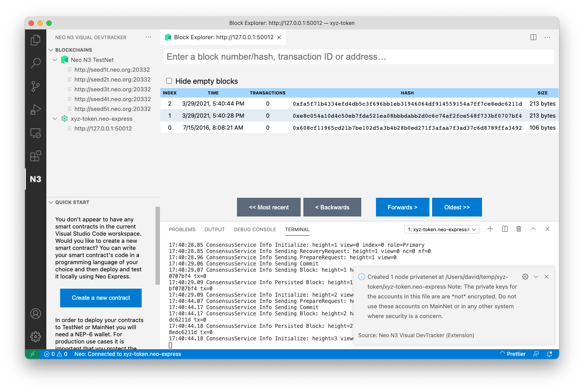Screen dimensions: 584x392
Task: Click the Neo N3 TestNet logo icon
Action: 65,60
